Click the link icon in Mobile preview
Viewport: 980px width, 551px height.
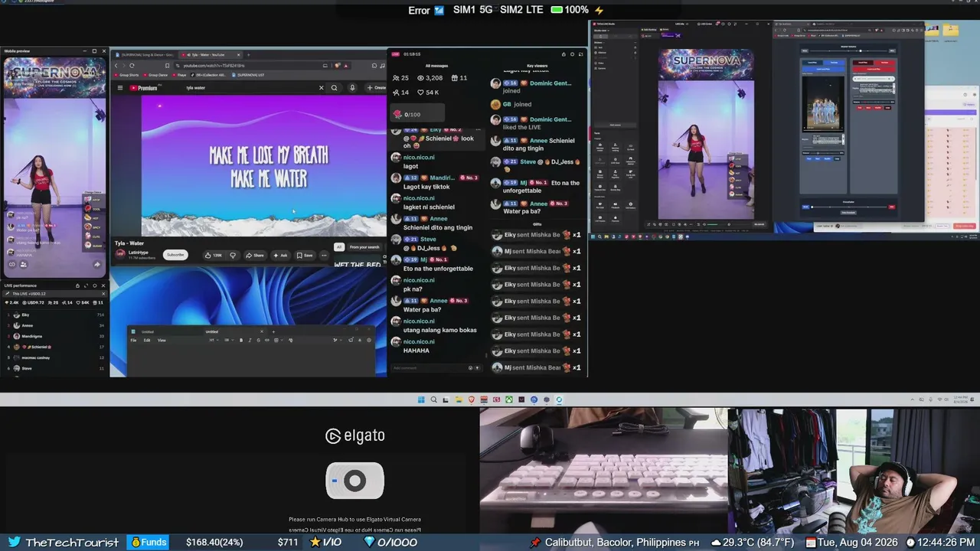click(12, 265)
